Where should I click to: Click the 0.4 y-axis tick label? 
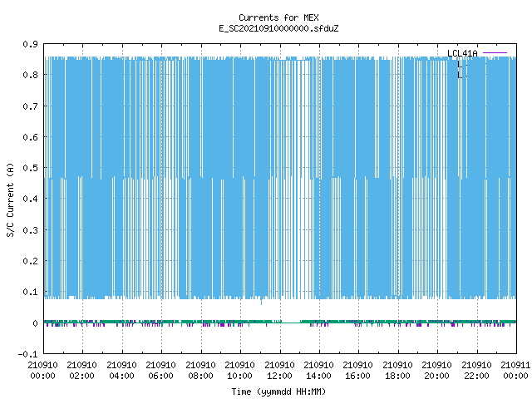(30, 199)
